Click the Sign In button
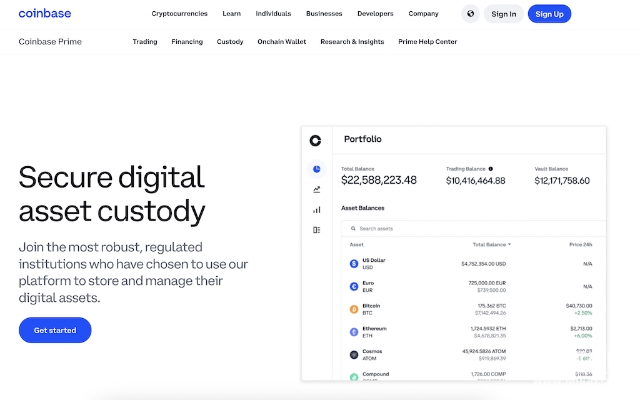The height and width of the screenshot is (400, 640). (x=503, y=14)
